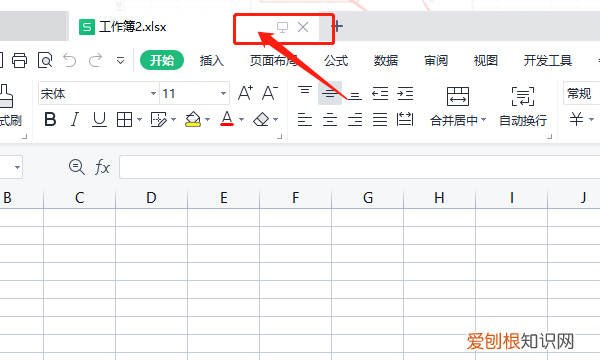The width and height of the screenshot is (600, 360).
Task: Click 自动换行 wrap text button
Action: tap(523, 106)
